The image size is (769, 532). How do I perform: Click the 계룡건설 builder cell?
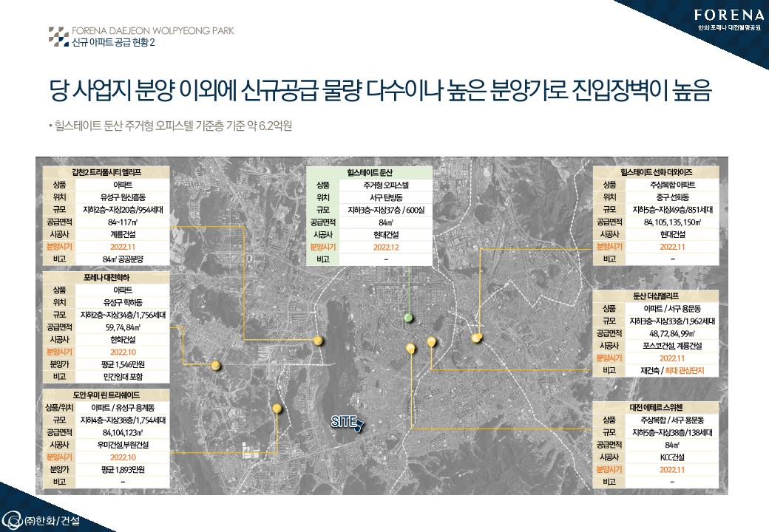[x=123, y=234]
